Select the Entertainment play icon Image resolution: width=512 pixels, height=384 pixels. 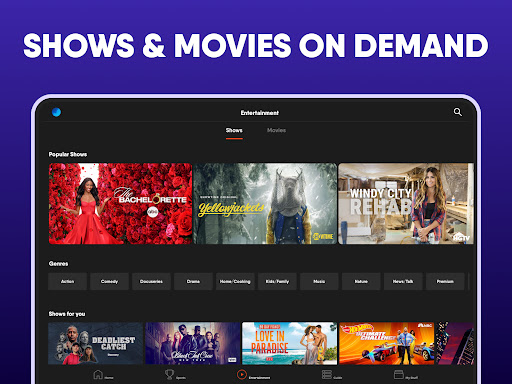(242, 374)
